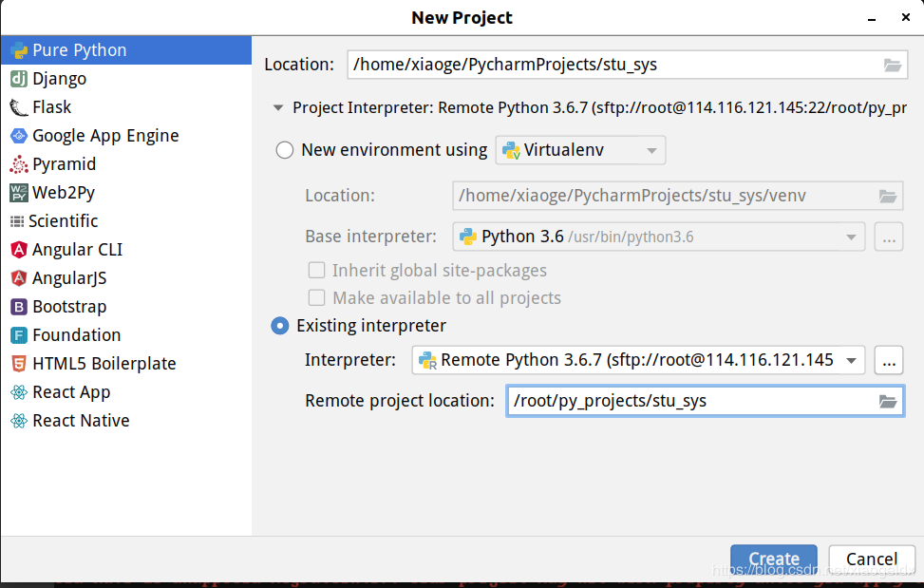Select Angular CLI project type
The width and height of the screenshot is (924, 588).
pyautogui.click(x=126, y=250)
